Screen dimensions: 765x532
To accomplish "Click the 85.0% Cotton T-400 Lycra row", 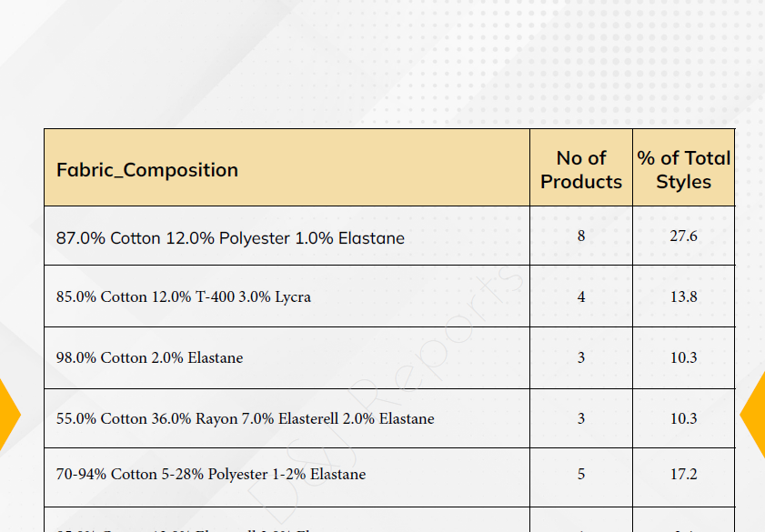I will (x=389, y=296).
